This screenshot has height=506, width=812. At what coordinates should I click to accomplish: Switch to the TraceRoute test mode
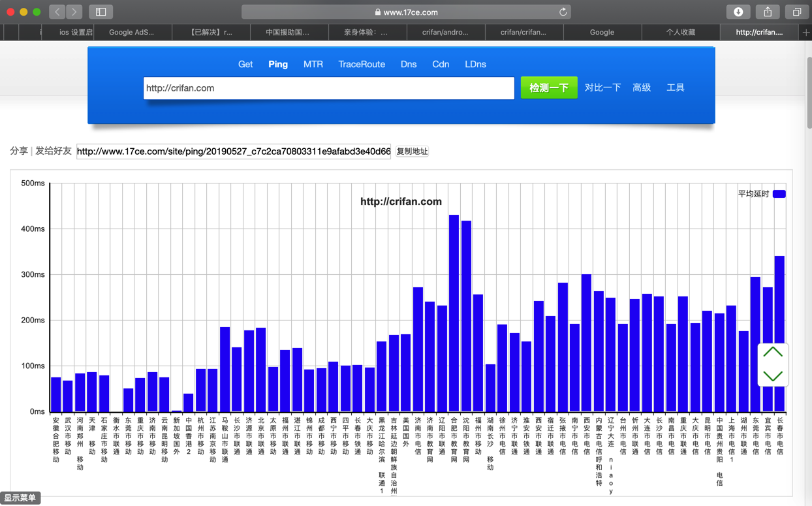[x=362, y=64]
